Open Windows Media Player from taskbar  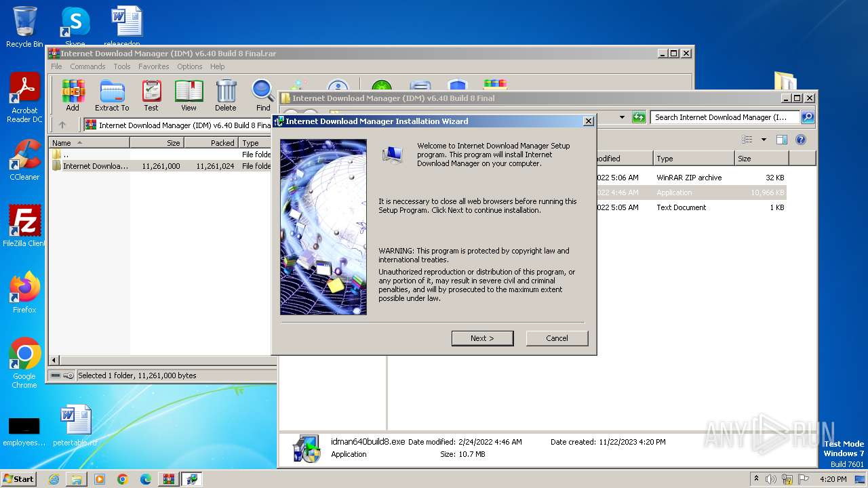100,479
